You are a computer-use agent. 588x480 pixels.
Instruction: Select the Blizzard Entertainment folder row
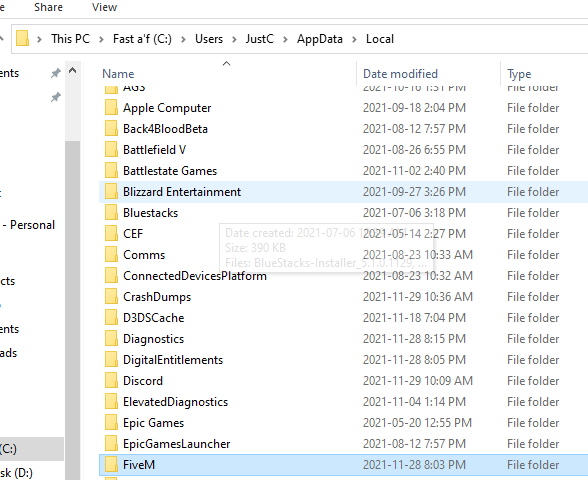click(344, 192)
